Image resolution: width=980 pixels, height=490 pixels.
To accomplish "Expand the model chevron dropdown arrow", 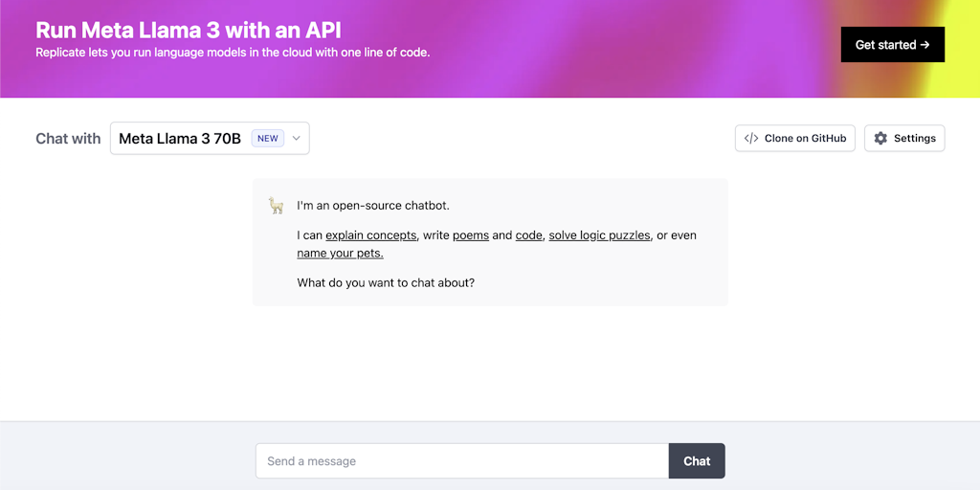I will (x=297, y=138).
